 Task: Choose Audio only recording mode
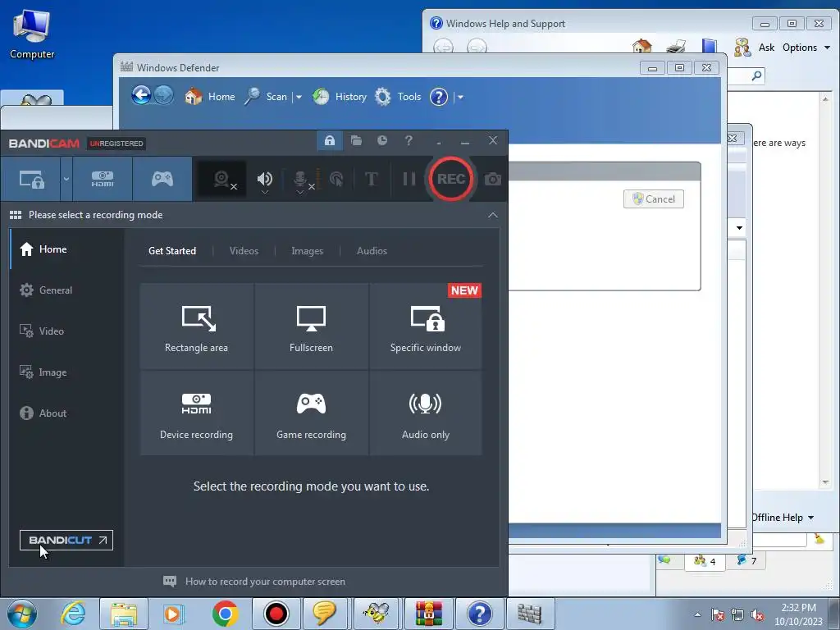point(426,413)
